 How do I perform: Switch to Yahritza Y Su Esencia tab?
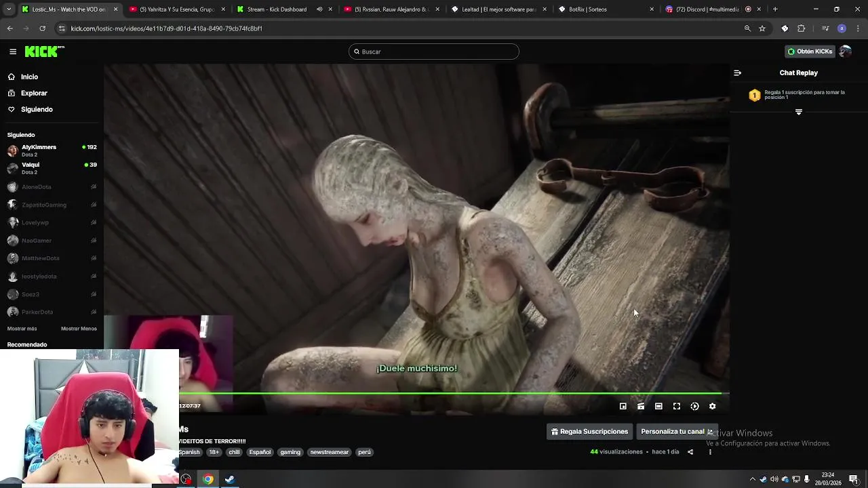pyautogui.click(x=176, y=9)
